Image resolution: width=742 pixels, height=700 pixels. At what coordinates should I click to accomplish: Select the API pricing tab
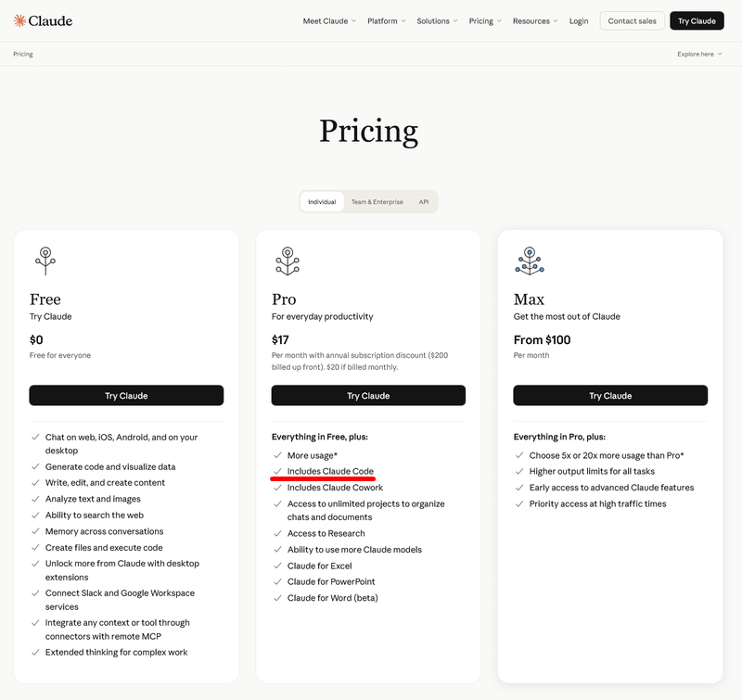coord(424,201)
